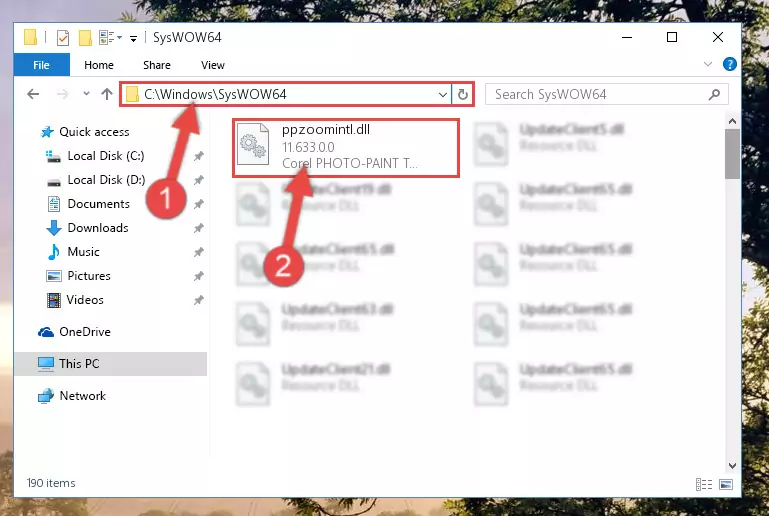Maximize the SysWOW64 window
Image resolution: width=769 pixels, height=516 pixels.
click(672, 37)
